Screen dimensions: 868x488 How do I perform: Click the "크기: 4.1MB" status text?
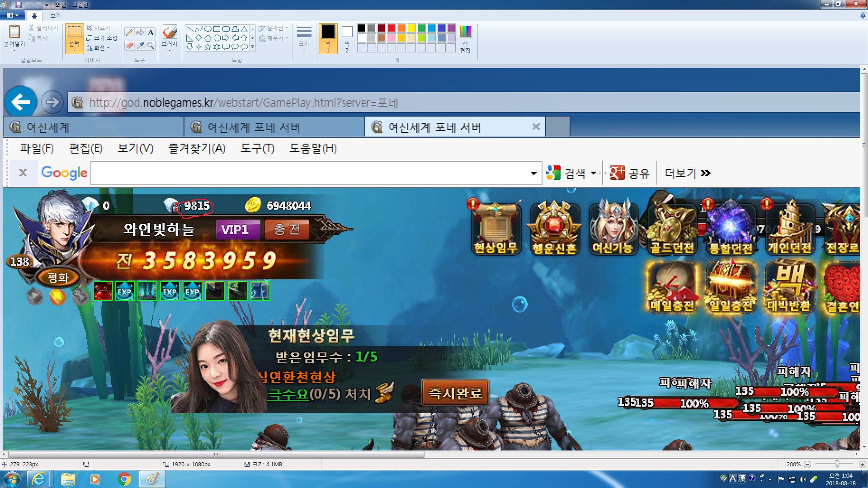267,464
